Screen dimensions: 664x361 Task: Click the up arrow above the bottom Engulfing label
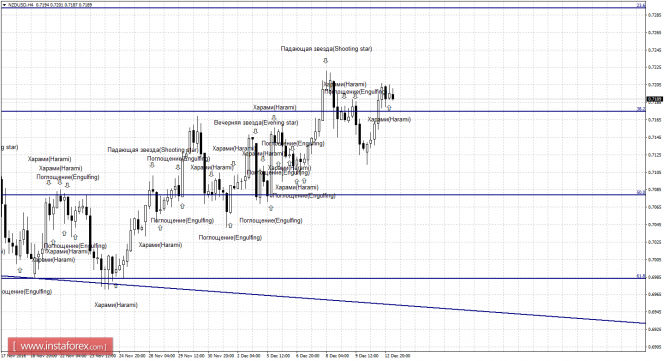230,225
